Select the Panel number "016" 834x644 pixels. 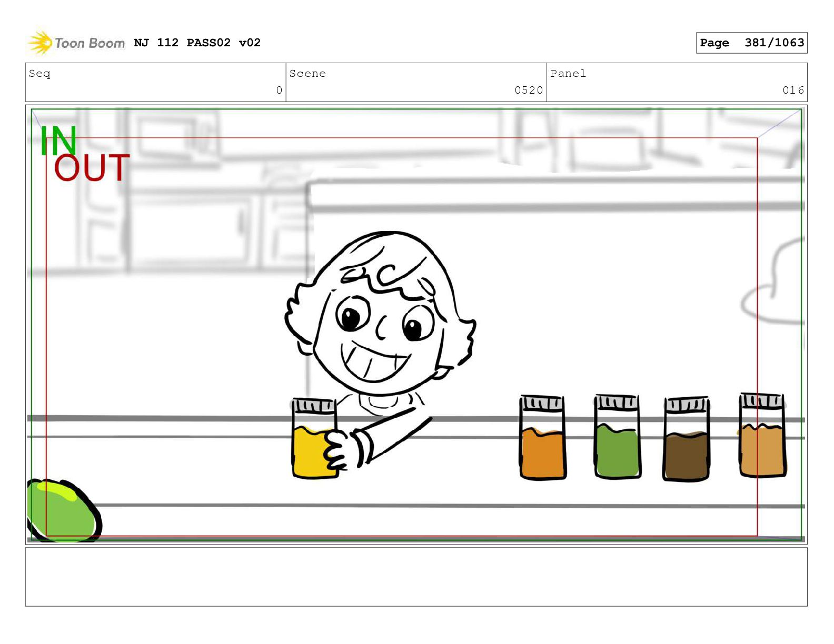(793, 90)
